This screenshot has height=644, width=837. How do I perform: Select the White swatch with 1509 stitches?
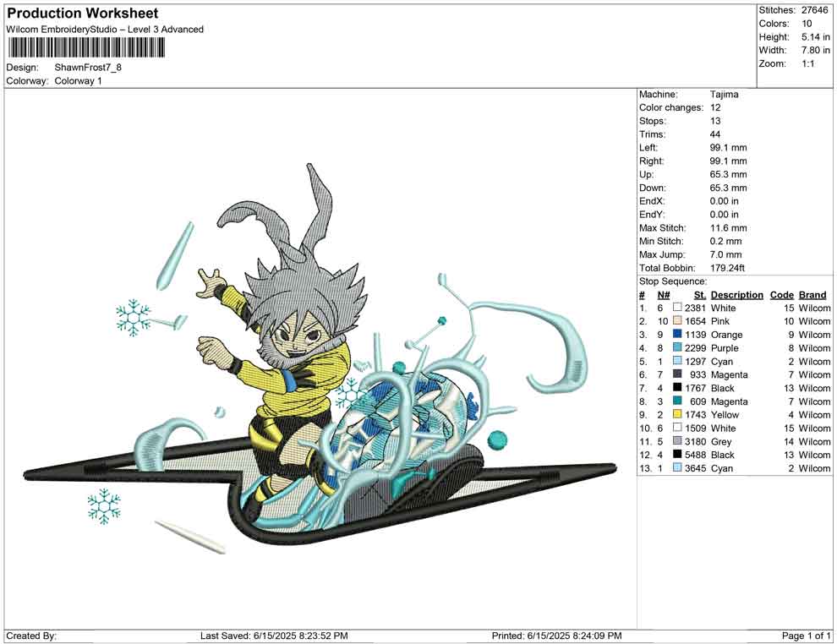(677, 428)
